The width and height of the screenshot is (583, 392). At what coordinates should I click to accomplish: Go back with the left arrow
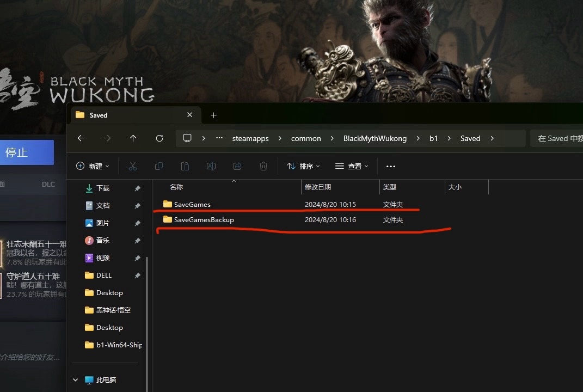click(x=81, y=138)
